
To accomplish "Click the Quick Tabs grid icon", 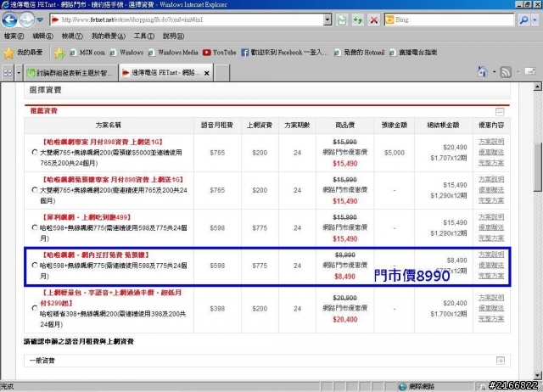I will pyautogui.click(x=8, y=73).
